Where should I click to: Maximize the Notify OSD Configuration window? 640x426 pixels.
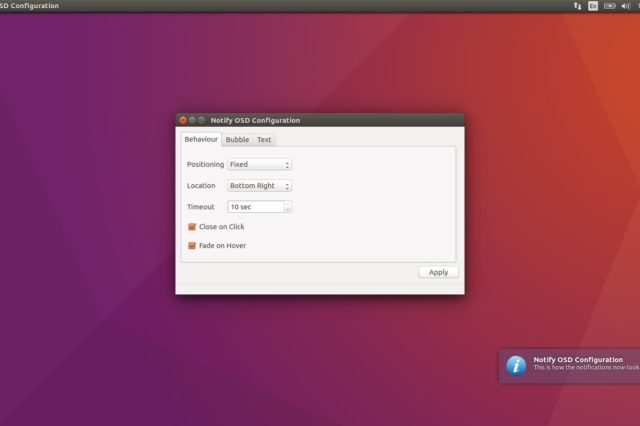(x=201, y=120)
